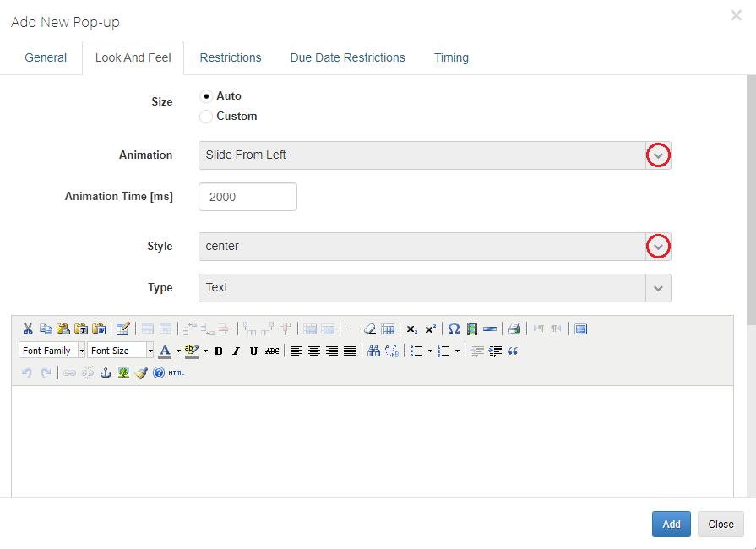Viewport: 756px width, 549px height.
Task: Align text left
Action: tap(296, 351)
